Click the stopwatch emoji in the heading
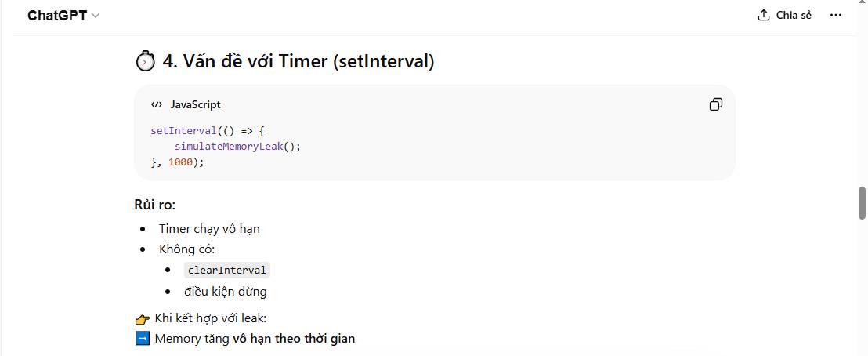 (x=146, y=61)
